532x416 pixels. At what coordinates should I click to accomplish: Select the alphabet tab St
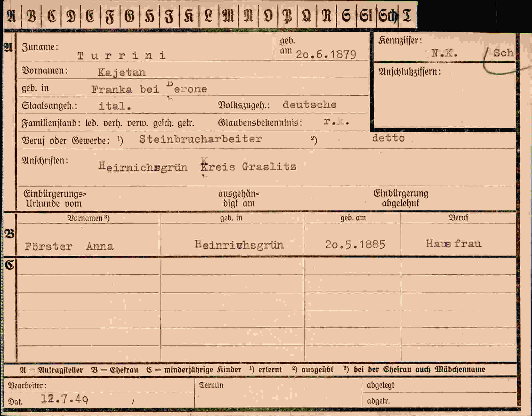pyautogui.click(x=366, y=16)
